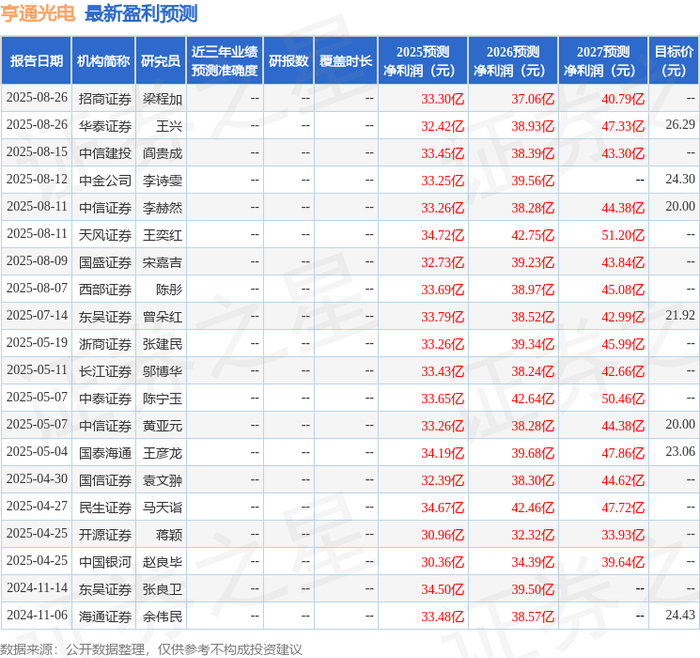The width and height of the screenshot is (700, 658).
Task: Select analyst 张建民
Action: (x=162, y=344)
